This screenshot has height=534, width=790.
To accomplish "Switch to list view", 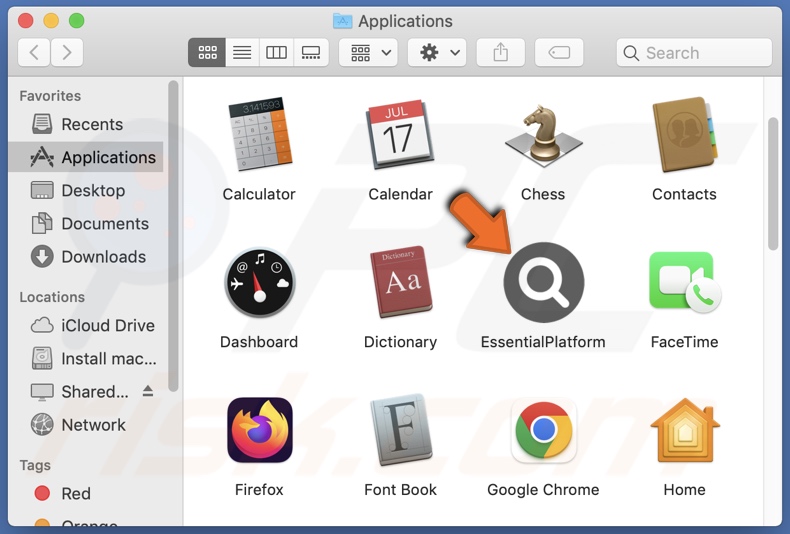I will point(242,52).
